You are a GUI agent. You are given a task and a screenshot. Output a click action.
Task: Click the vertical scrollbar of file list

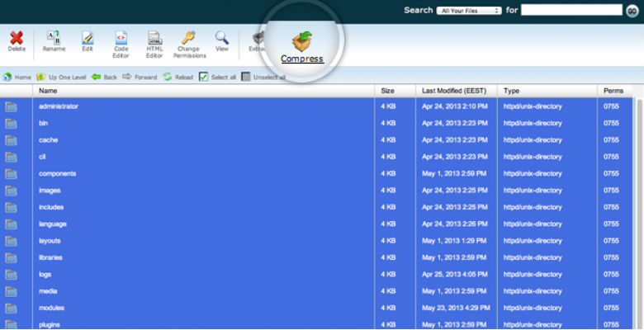coord(640,214)
